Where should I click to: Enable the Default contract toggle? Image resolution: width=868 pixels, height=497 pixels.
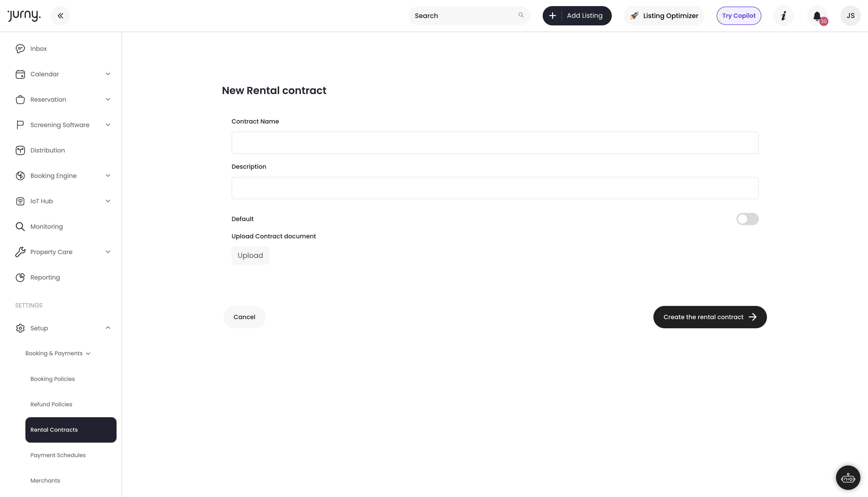[x=747, y=219]
